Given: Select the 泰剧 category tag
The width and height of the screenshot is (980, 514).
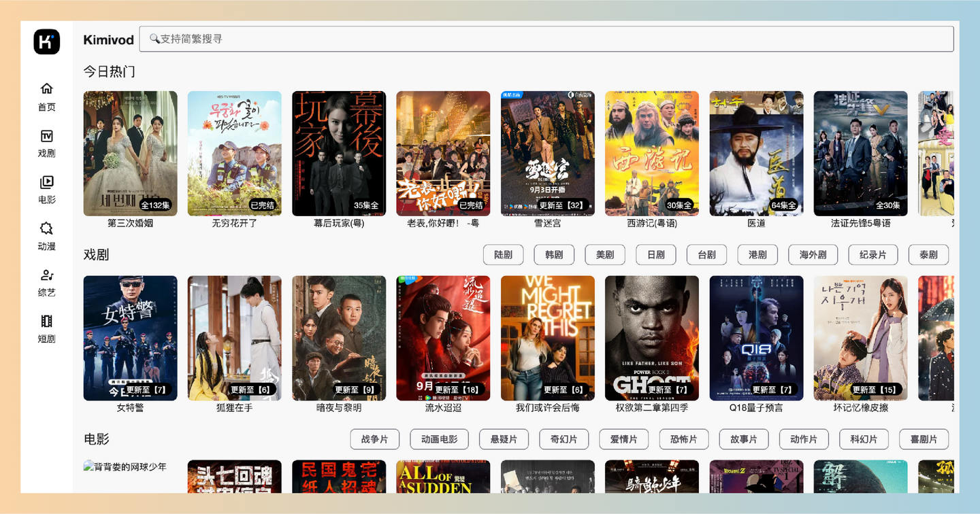Looking at the screenshot, I should click(929, 255).
